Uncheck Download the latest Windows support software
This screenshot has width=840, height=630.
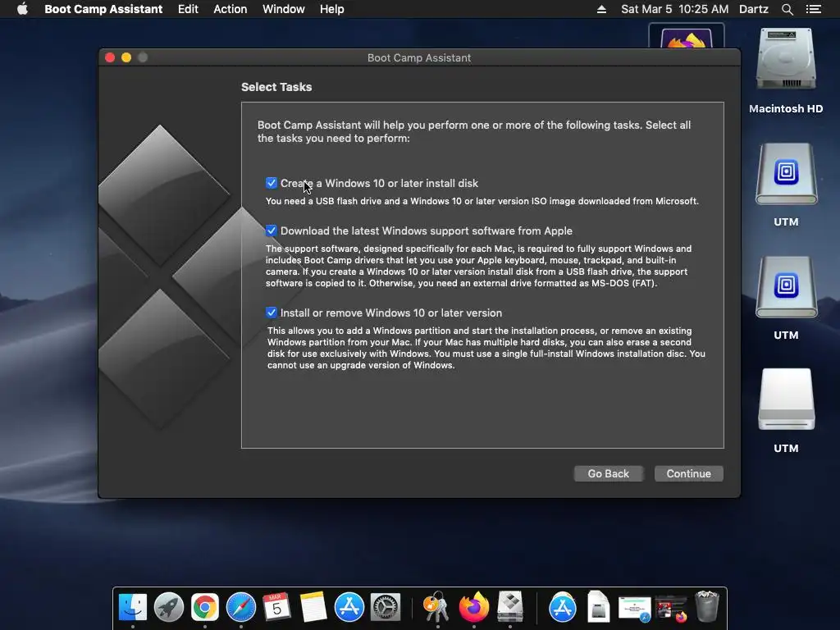(271, 231)
